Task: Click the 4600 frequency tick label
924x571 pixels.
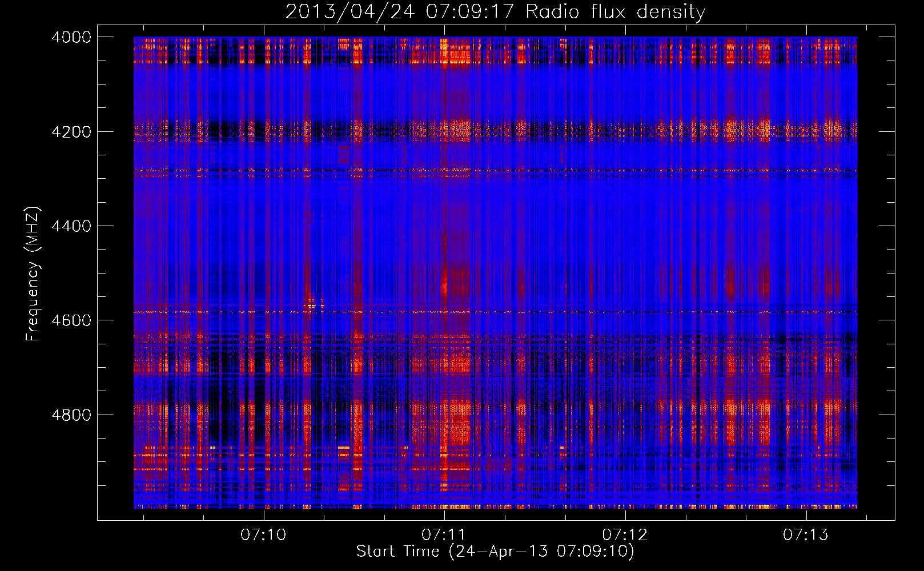Action: pos(71,320)
